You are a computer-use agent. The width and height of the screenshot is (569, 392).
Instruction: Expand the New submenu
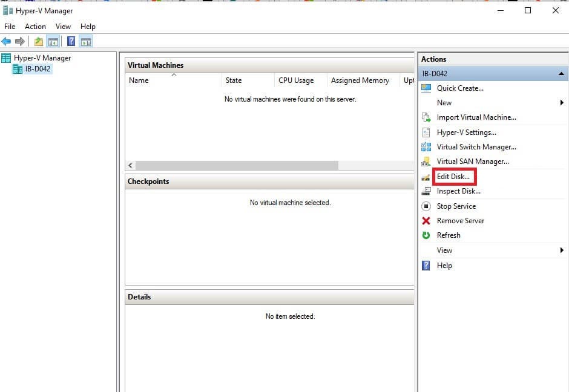(563, 103)
